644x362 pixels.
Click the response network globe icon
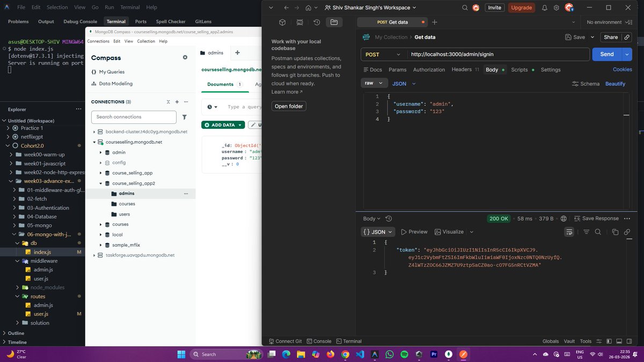(x=563, y=218)
